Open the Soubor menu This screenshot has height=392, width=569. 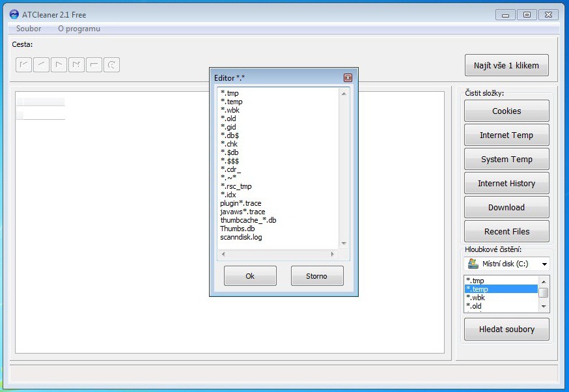tap(29, 29)
